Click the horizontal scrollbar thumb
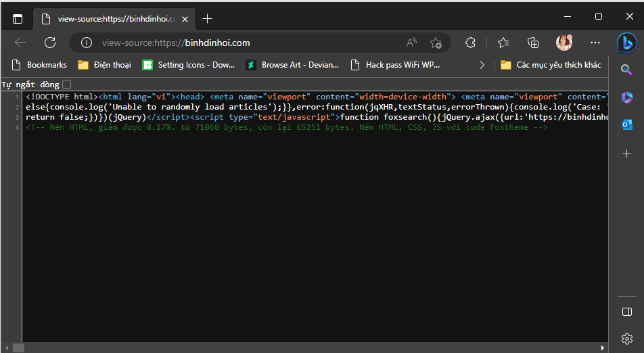 pyautogui.click(x=18, y=348)
